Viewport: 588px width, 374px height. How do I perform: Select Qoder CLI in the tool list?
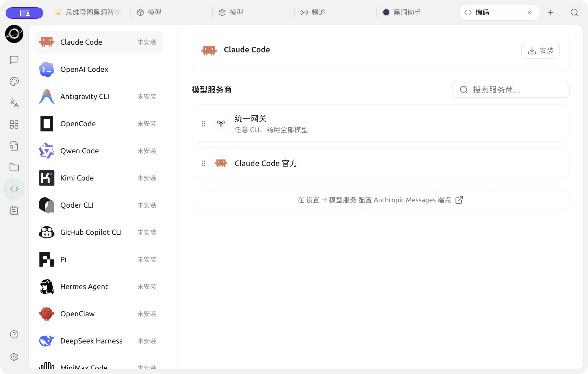[x=98, y=205]
